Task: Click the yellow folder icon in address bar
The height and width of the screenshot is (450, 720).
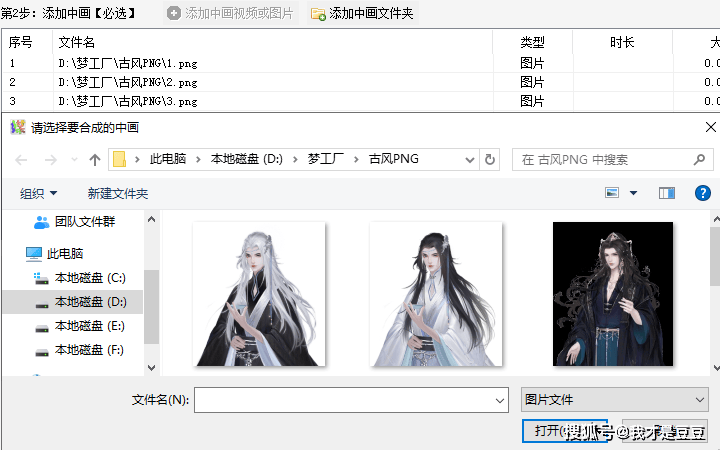Action: click(119, 159)
